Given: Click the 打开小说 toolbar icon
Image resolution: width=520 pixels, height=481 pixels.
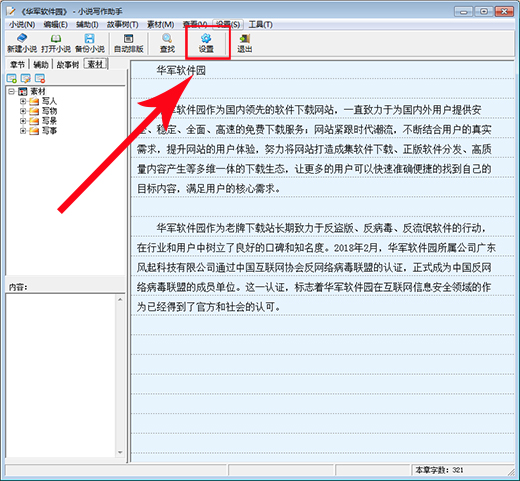Looking at the screenshot, I should coord(56,44).
